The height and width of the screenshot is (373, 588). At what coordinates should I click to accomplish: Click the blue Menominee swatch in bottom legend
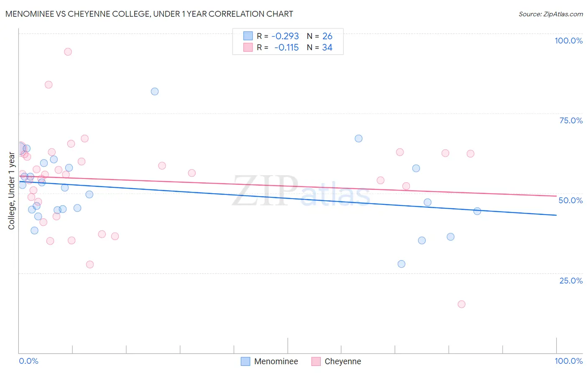click(x=245, y=361)
